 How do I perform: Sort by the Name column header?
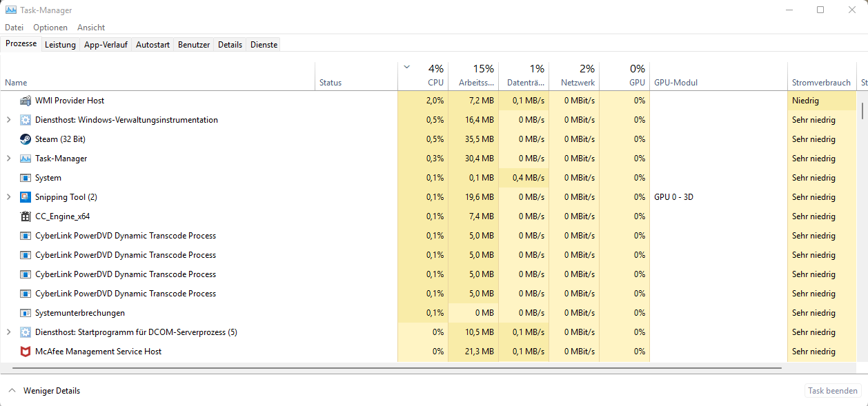coord(157,76)
